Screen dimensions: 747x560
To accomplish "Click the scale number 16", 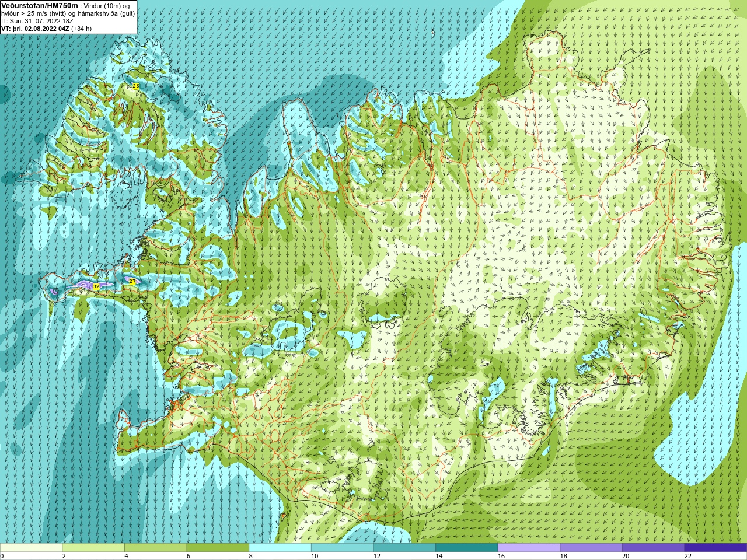I will click(501, 556).
